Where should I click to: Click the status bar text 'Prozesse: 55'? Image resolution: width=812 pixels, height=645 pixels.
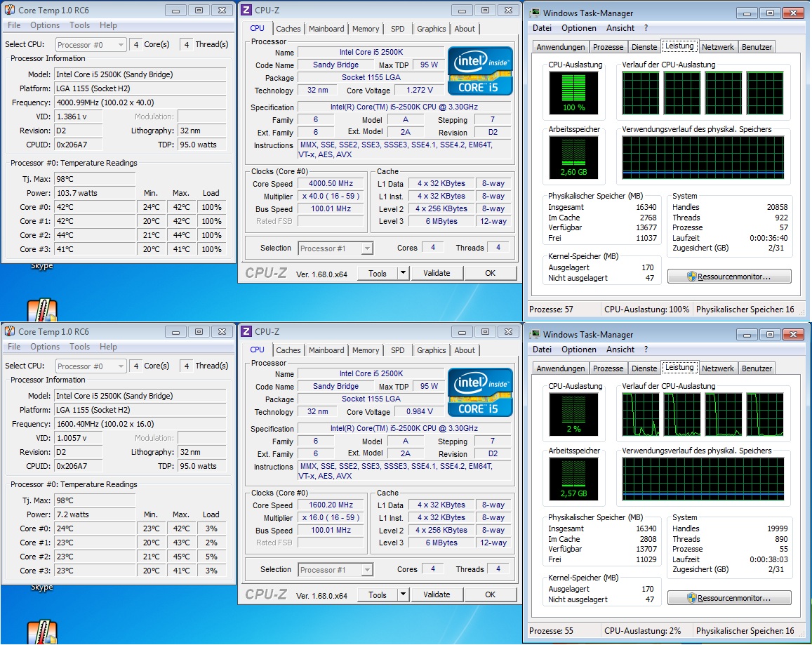(551, 630)
